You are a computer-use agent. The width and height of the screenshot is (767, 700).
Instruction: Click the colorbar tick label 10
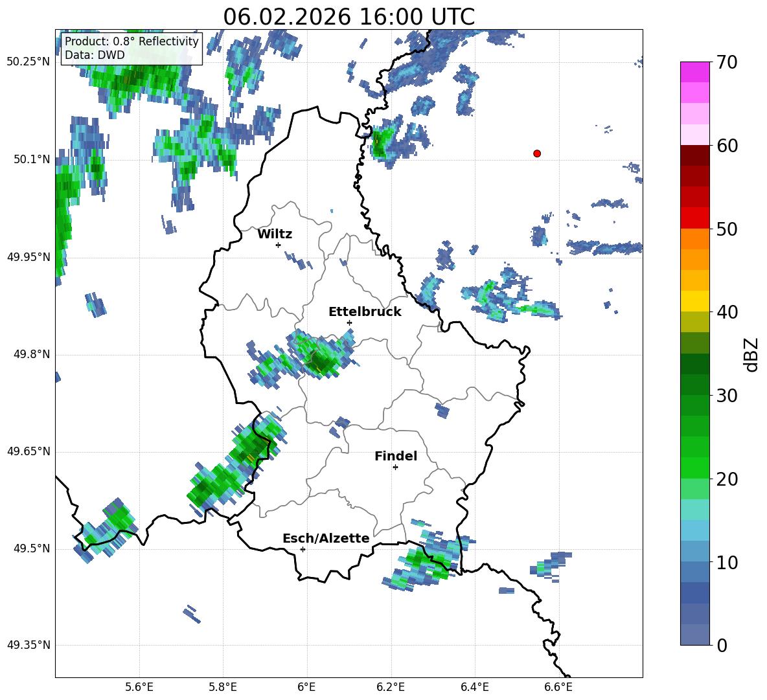point(726,562)
